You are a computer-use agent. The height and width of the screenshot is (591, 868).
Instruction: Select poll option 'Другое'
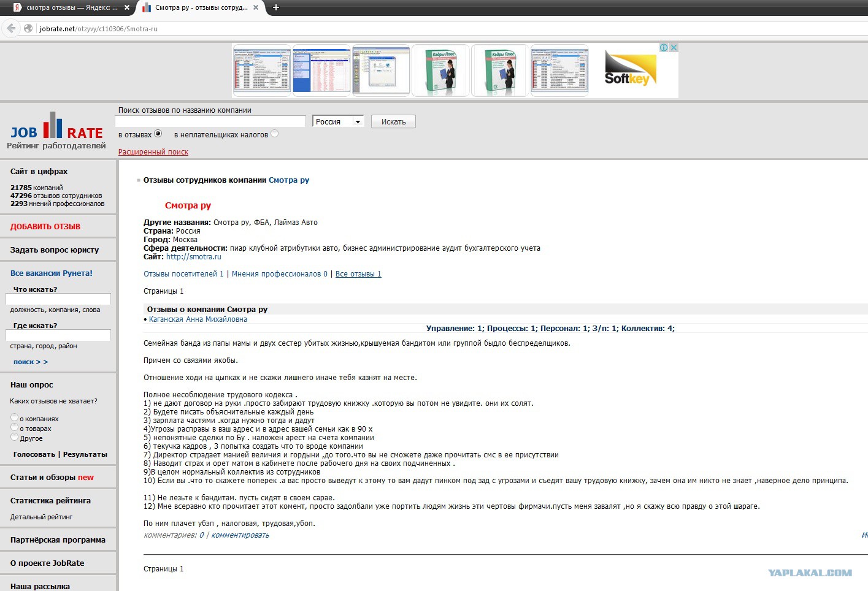pyautogui.click(x=15, y=438)
